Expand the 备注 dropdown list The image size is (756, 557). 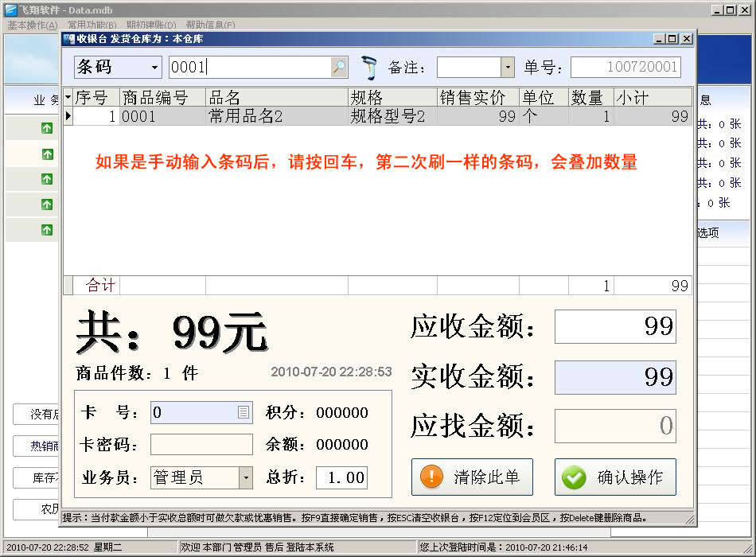click(507, 68)
